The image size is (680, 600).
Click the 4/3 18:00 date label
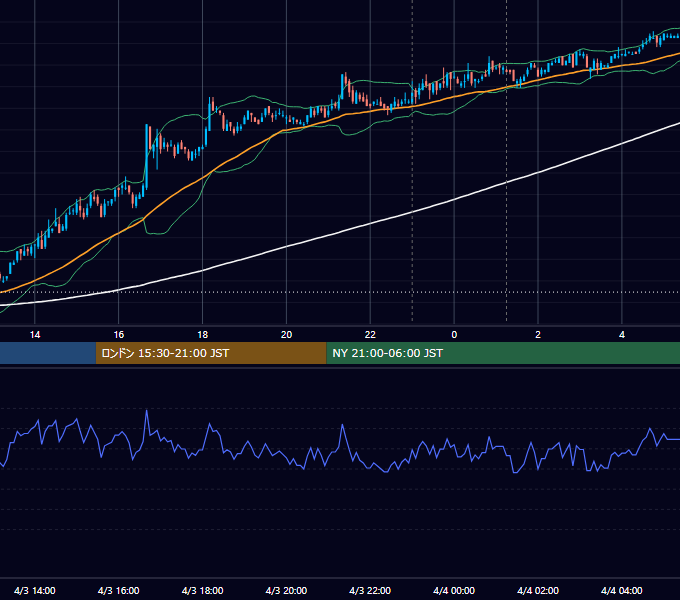tap(203, 590)
